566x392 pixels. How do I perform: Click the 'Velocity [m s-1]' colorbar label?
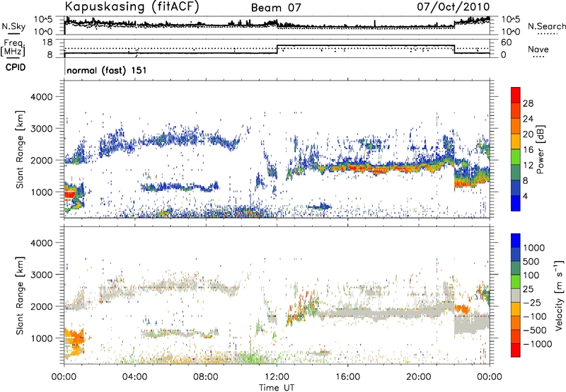pos(559,295)
